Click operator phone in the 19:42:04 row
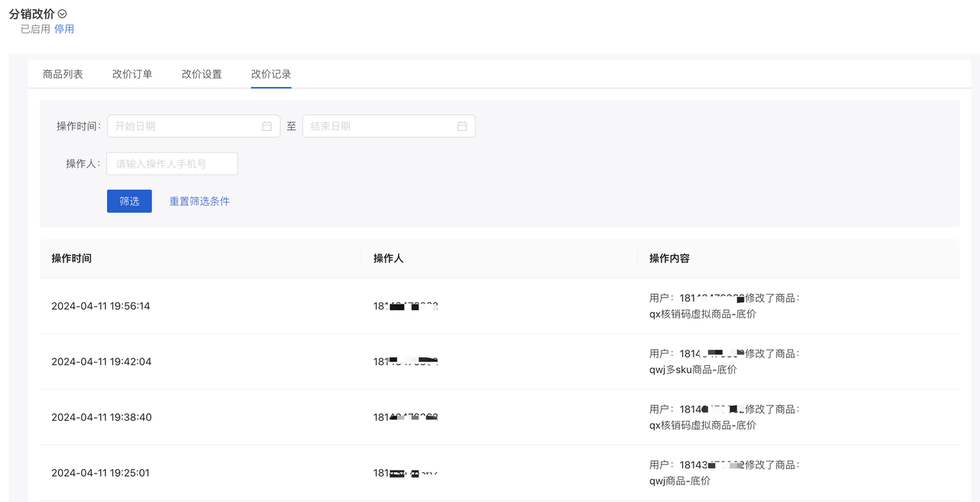The image size is (980, 502). click(406, 362)
